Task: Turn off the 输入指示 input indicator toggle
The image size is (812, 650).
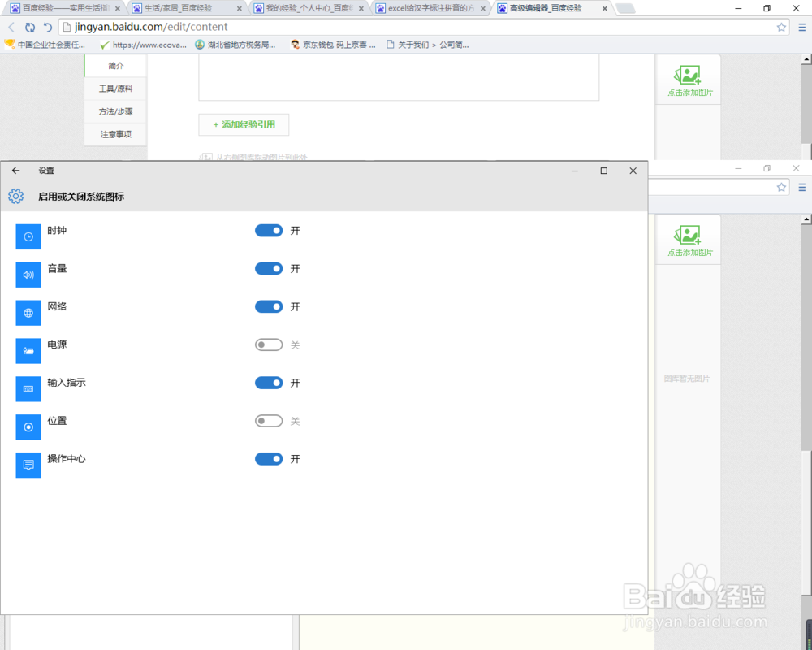Action: (269, 383)
